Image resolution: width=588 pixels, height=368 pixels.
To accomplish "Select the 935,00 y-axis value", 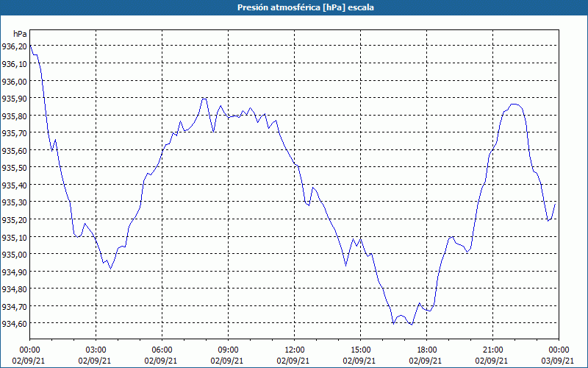I will pyautogui.click(x=14, y=255).
